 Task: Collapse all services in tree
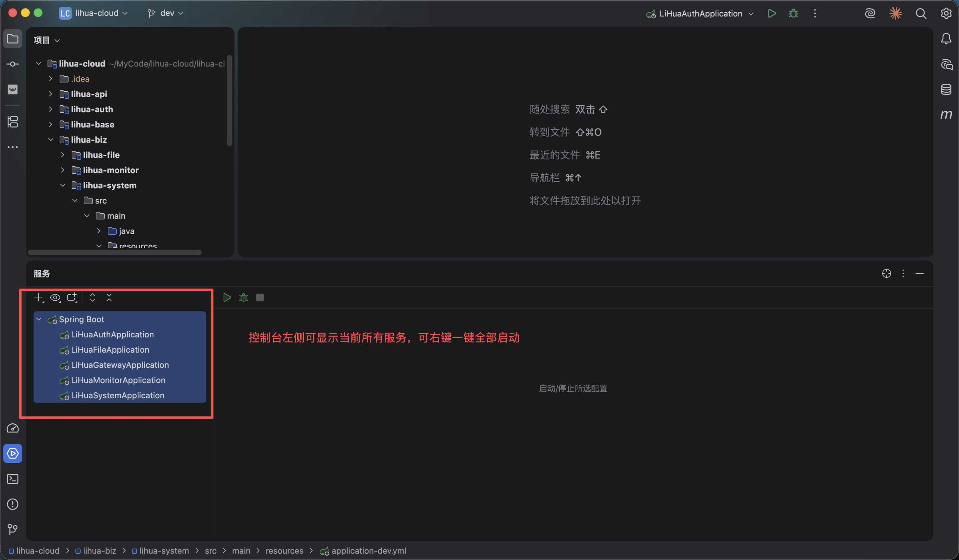point(109,297)
